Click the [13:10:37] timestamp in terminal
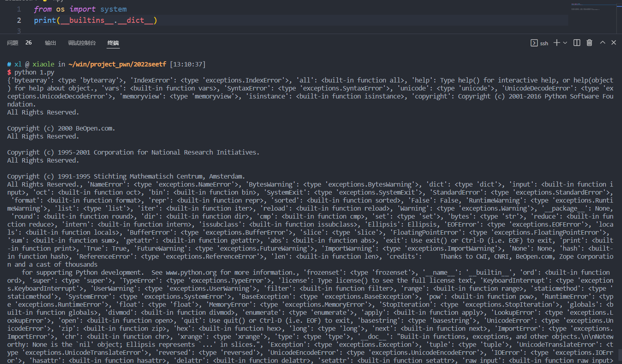 (x=188, y=64)
